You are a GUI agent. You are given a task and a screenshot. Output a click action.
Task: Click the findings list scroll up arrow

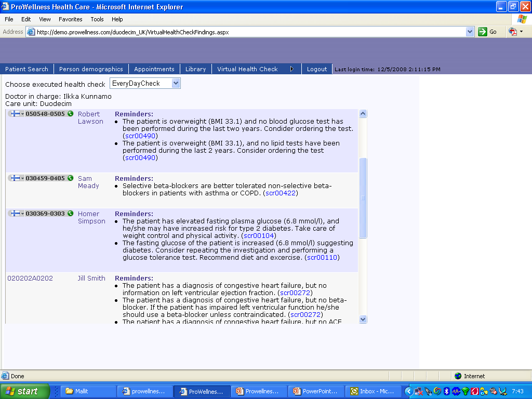click(363, 114)
